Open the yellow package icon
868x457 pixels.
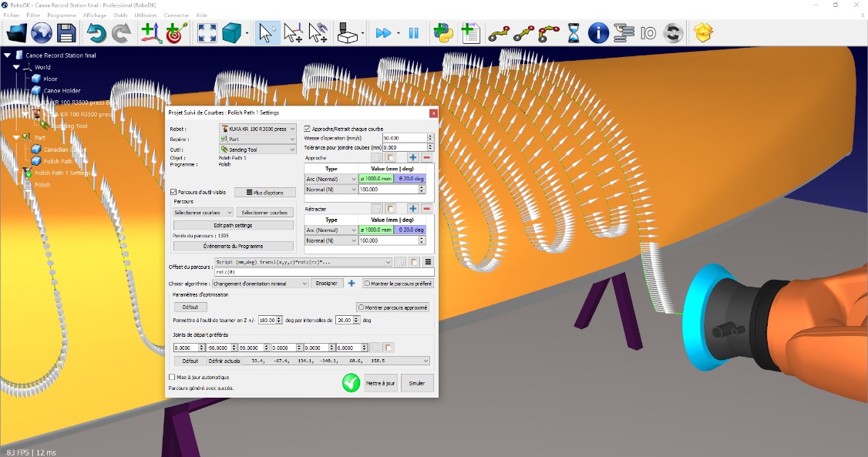[x=703, y=33]
